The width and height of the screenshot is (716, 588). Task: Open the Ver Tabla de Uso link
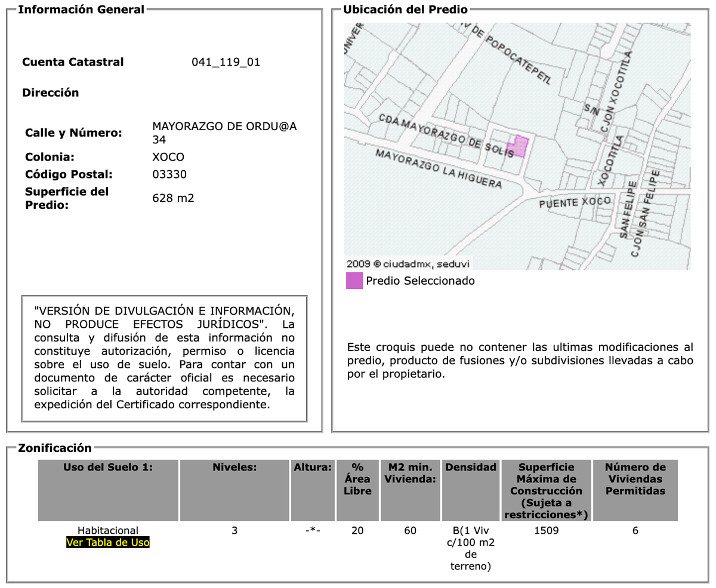pos(107,543)
